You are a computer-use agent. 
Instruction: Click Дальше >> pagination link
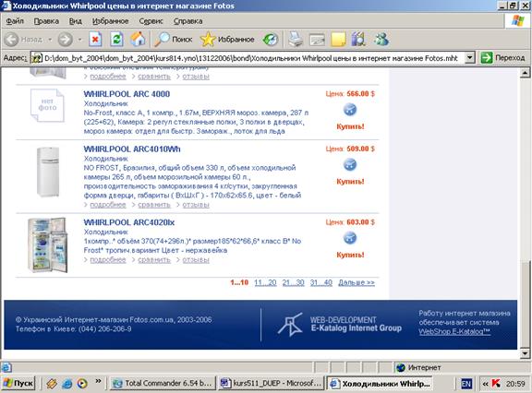pyautogui.click(x=357, y=282)
